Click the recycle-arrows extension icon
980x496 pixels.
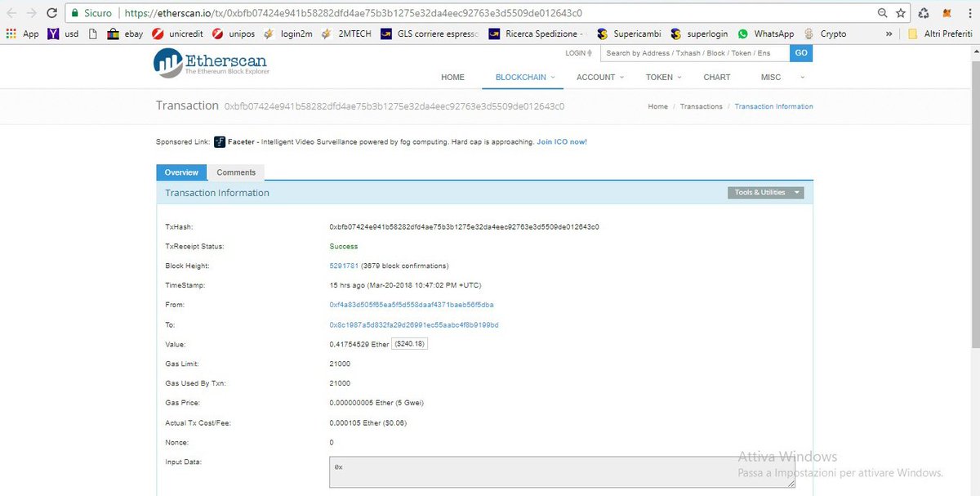click(924, 13)
